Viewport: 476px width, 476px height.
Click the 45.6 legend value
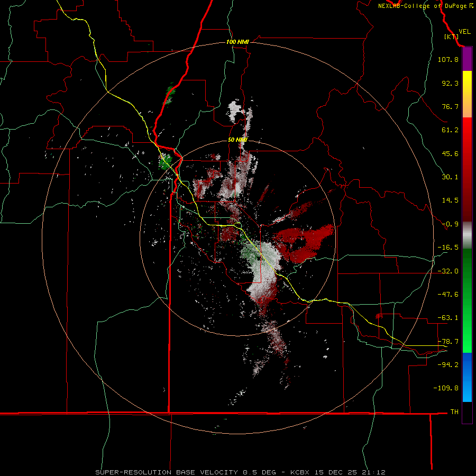(450, 153)
